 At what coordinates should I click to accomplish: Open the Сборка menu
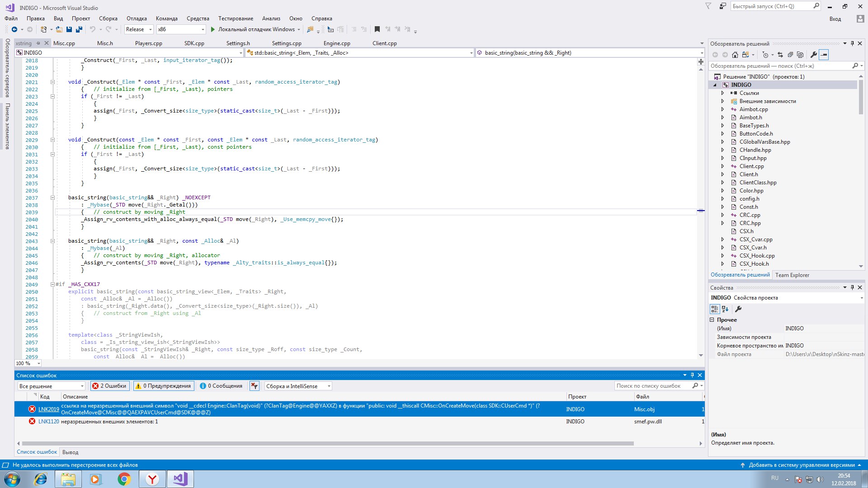point(108,19)
